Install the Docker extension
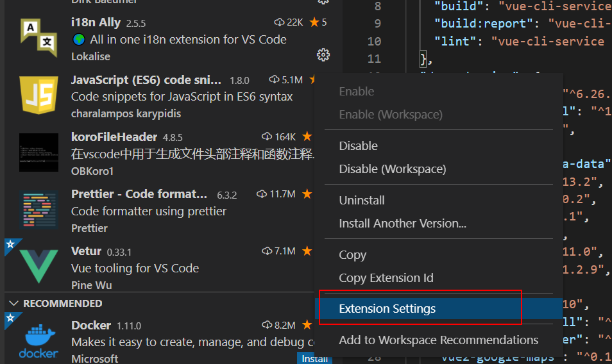The image size is (612, 364). (x=314, y=358)
